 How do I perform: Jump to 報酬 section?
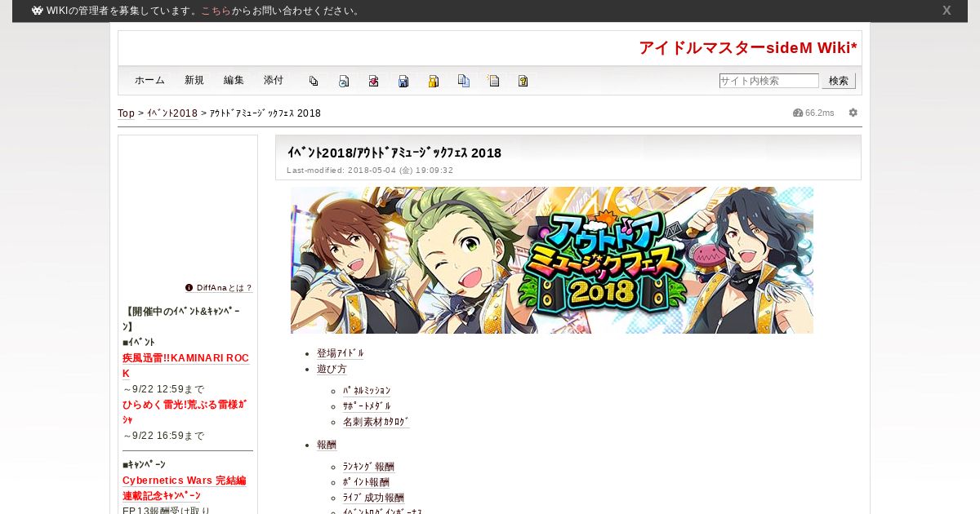click(327, 445)
